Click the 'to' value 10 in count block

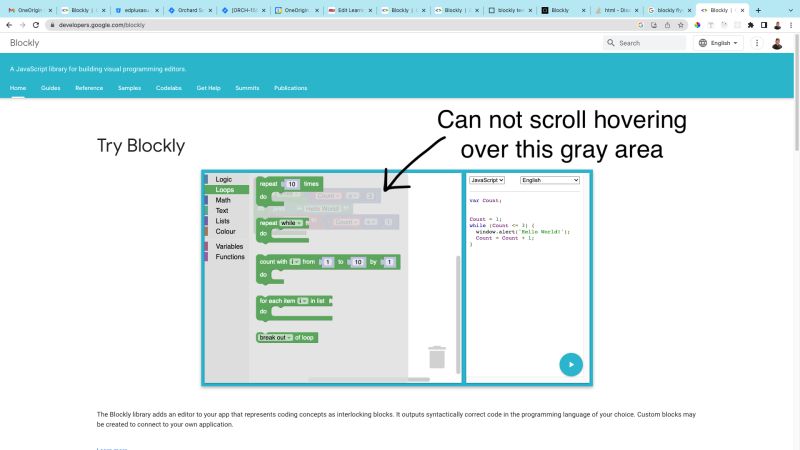click(358, 262)
